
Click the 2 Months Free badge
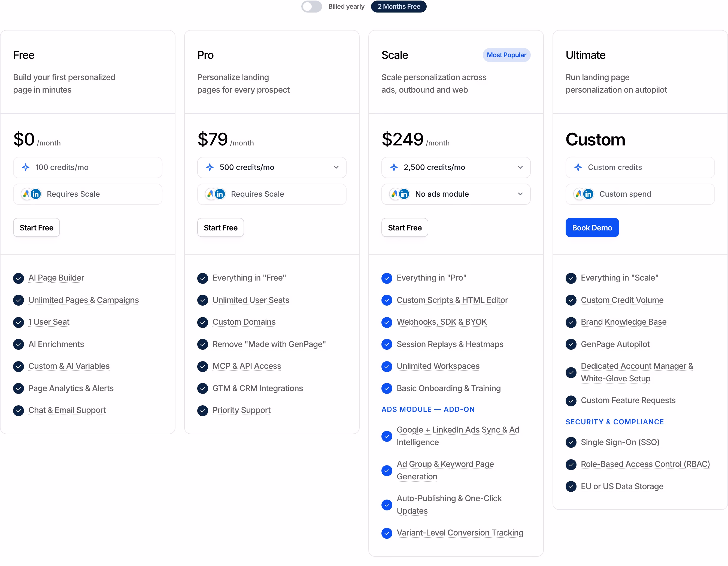(x=398, y=6)
